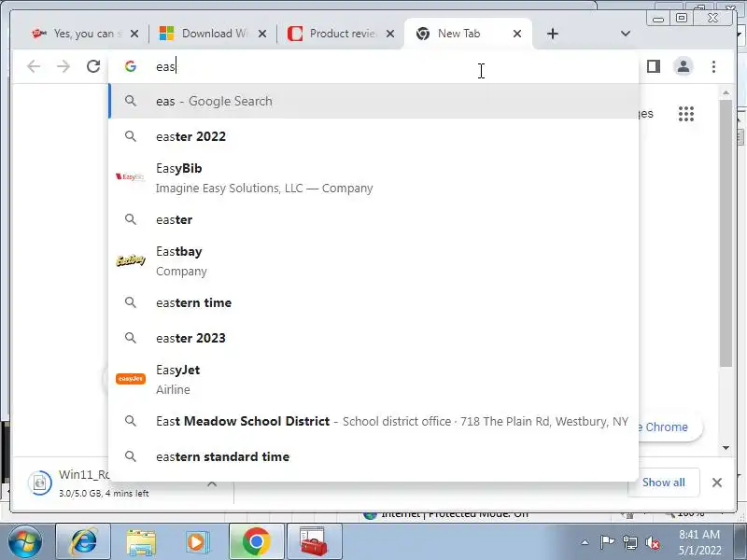Choose the 'easter 2022' suggestion
The width and height of the screenshot is (747, 560).
(374, 136)
